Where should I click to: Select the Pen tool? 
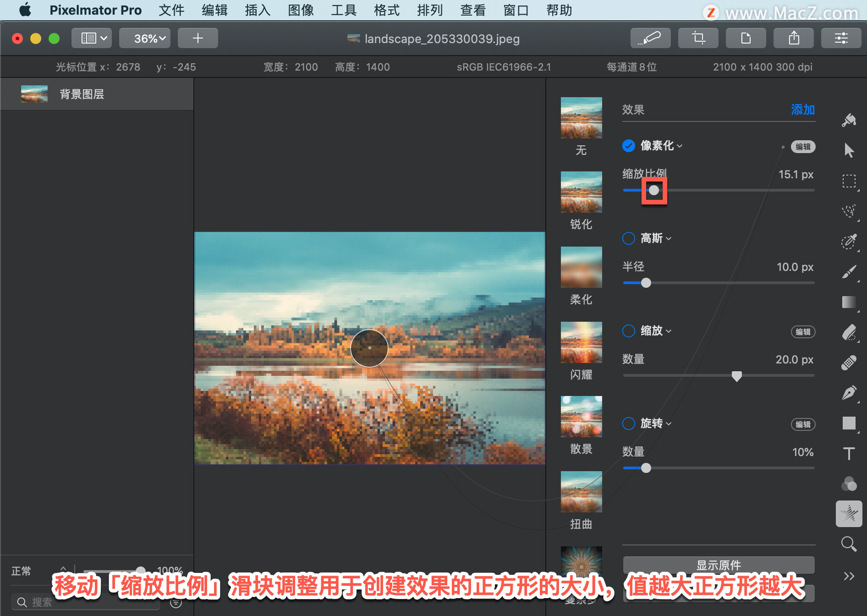tap(849, 393)
